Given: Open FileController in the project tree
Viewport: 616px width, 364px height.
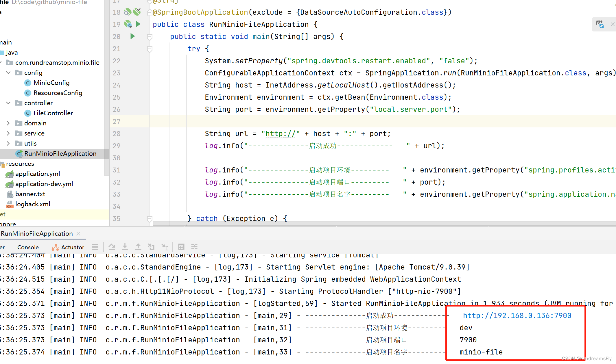Looking at the screenshot, I should click(53, 113).
